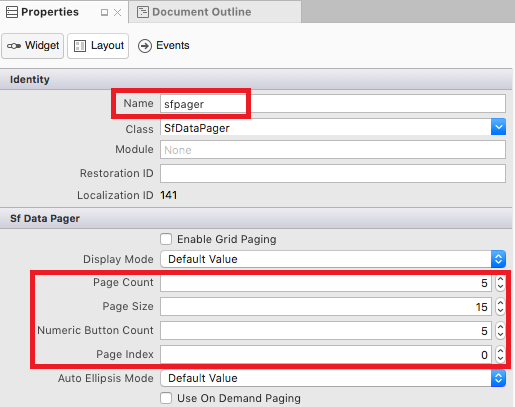Select the Widget properties button
The width and height of the screenshot is (515, 407).
click(x=33, y=46)
